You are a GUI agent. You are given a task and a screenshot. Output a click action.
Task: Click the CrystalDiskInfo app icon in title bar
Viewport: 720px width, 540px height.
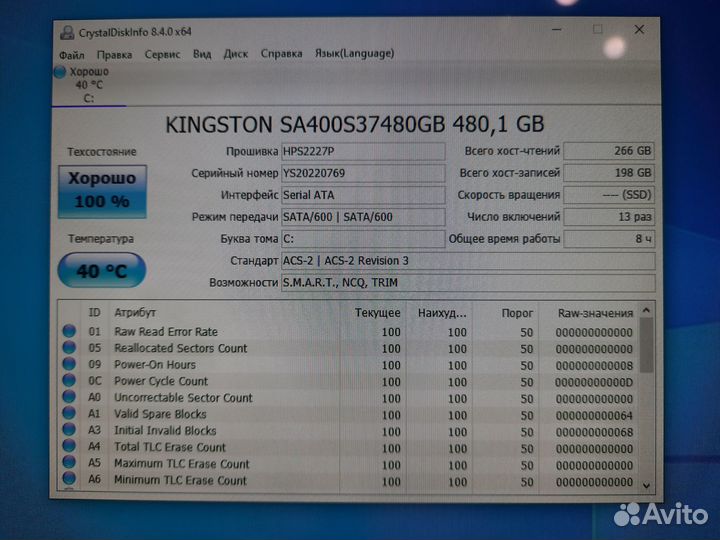tap(68, 32)
